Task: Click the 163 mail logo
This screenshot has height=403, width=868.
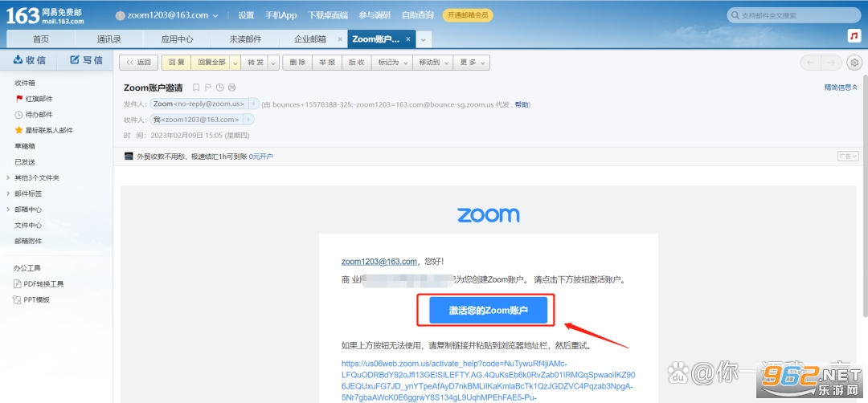Action: pos(45,15)
